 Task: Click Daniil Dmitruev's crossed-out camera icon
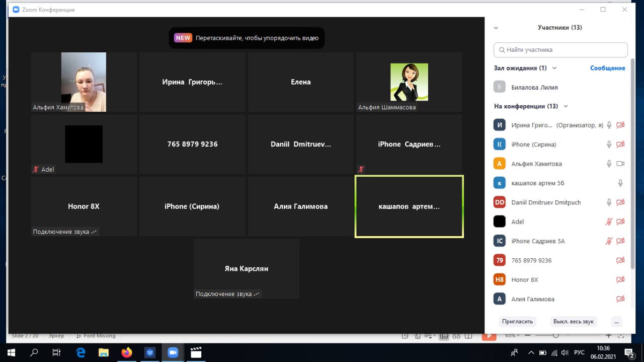(620, 202)
